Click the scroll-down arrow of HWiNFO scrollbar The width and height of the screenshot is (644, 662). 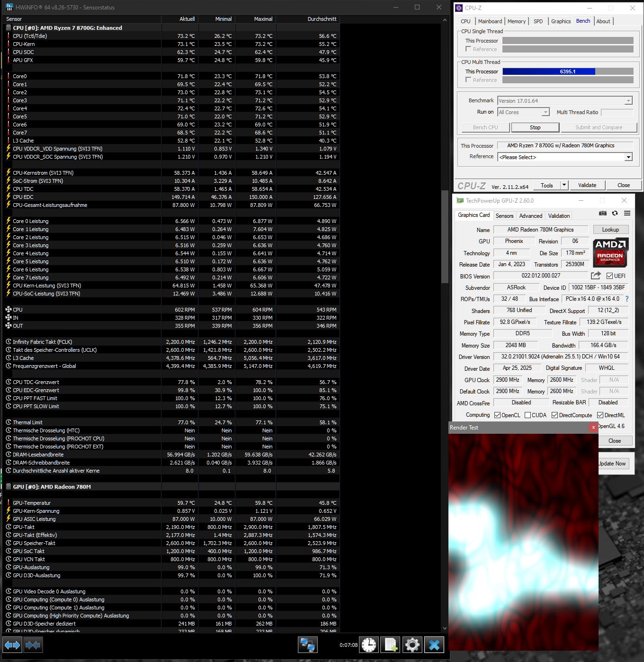(x=445, y=628)
